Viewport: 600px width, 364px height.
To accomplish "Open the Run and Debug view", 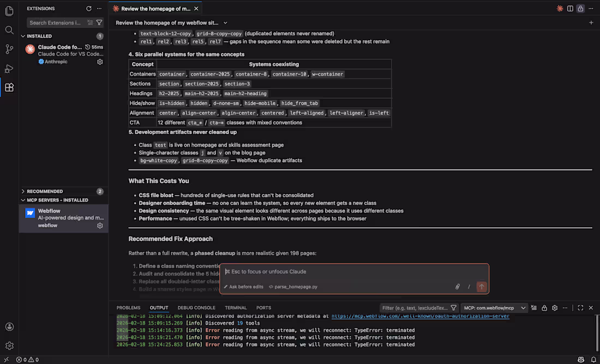I will point(9,69).
